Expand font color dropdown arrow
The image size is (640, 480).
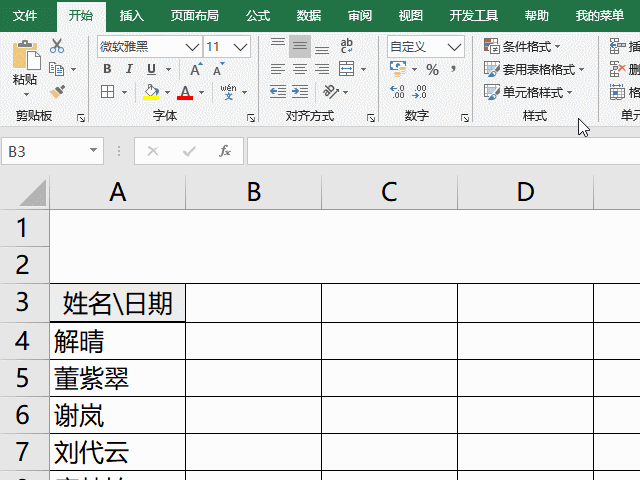[x=201, y=92]
